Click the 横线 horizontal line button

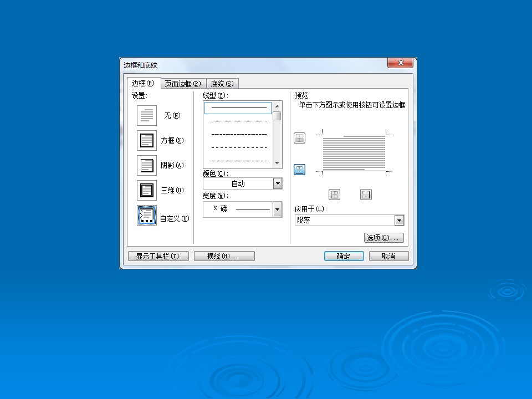click(224, 256)
